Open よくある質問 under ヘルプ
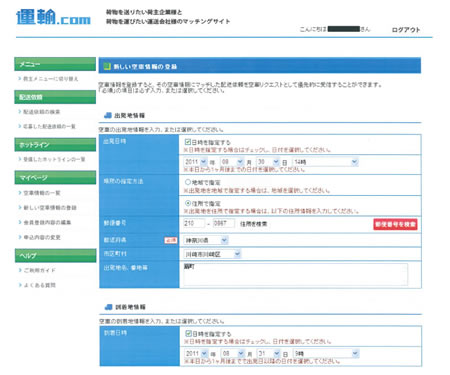 39,285
